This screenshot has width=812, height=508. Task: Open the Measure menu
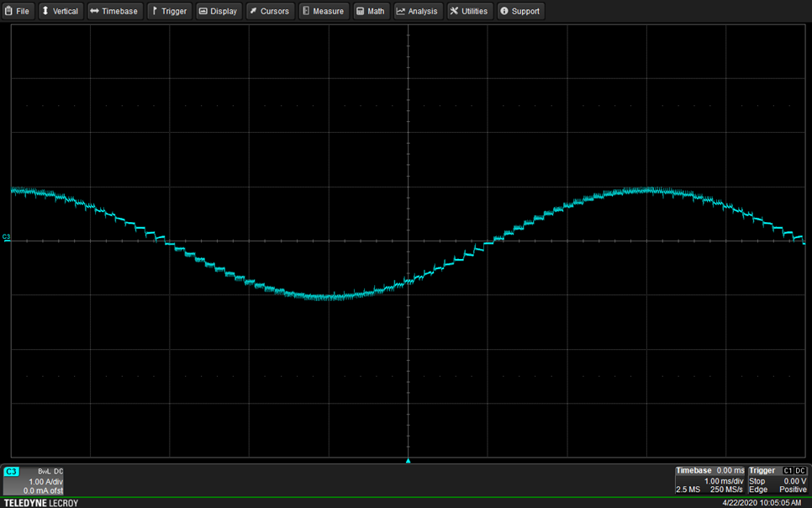coord(323,11)
